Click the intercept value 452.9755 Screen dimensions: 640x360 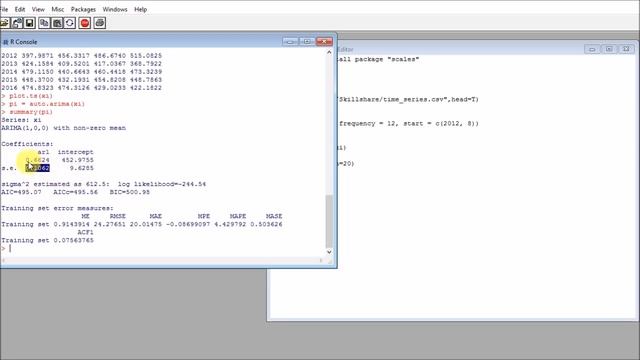[78, 160]
